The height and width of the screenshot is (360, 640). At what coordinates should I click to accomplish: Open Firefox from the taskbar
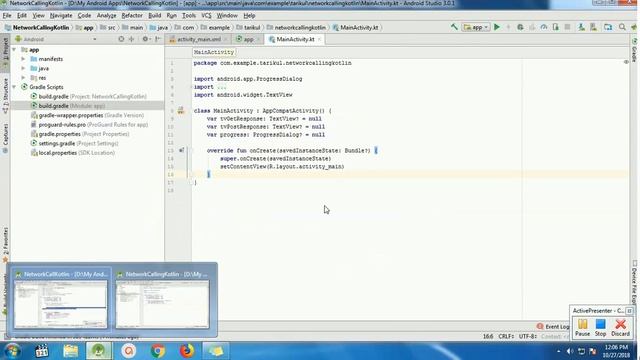(187, 351)
